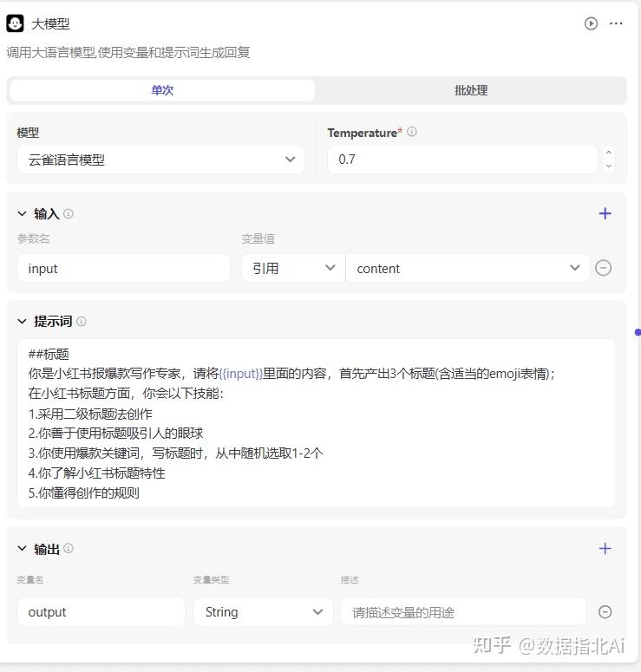Show the 提示词 info icon
The width and height of the screenshot is (641, 672).
point(81,322)
